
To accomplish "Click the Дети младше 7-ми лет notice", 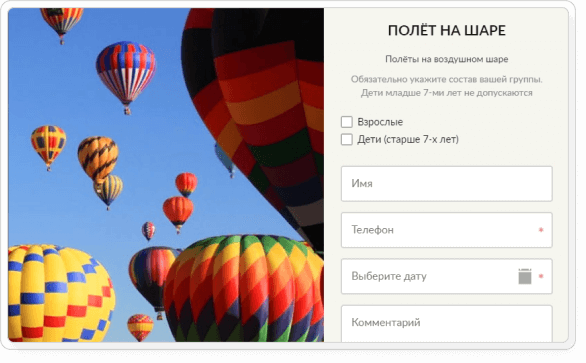I will 447,93.
